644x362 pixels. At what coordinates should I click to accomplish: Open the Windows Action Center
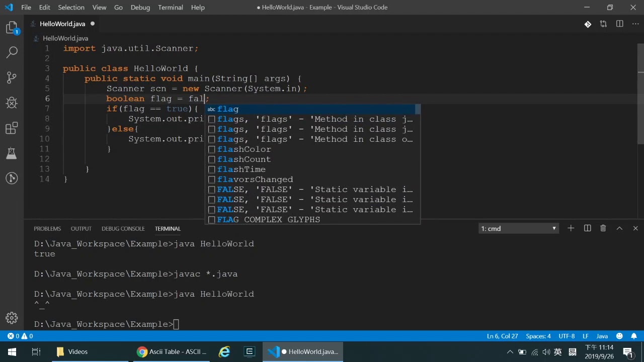coord(627,352)
